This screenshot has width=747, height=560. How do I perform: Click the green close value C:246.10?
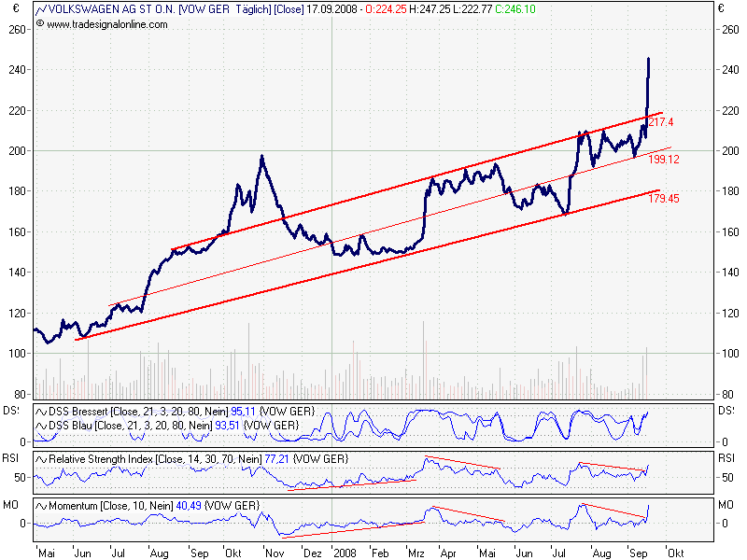(x=515, y=9)
